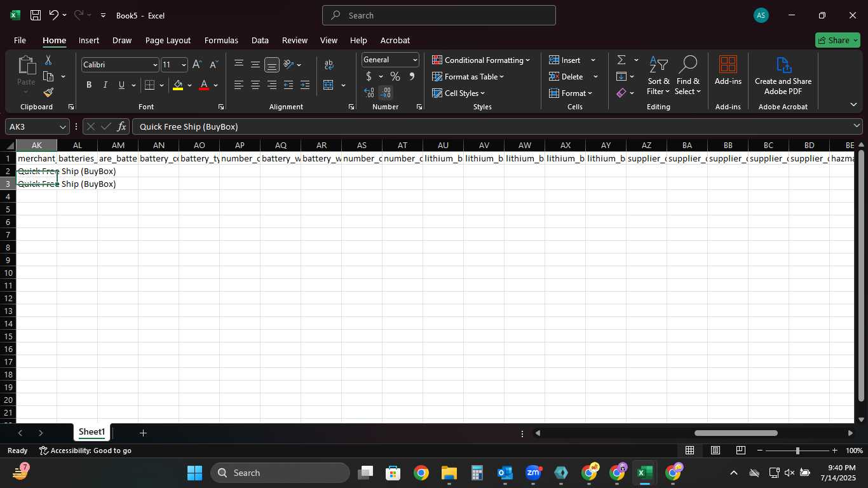
Task: Expand Sort & Filter options
Action: [659, 76]
